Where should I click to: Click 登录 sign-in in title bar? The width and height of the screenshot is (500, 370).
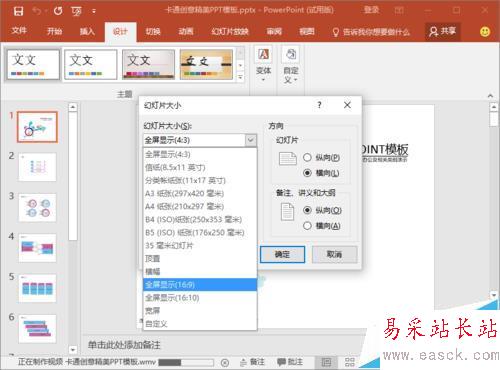[x=372, y=10]
